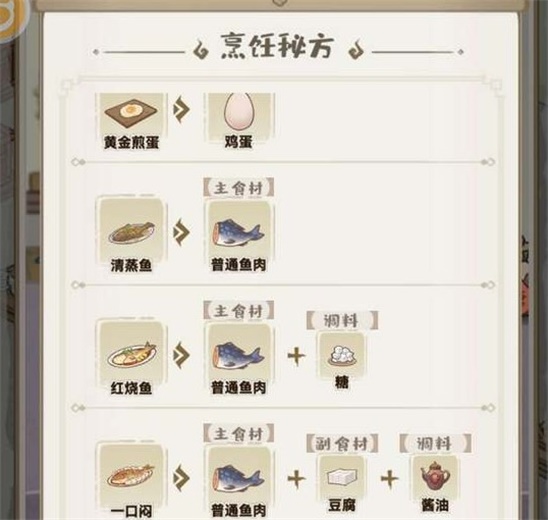This screenshot has height=520, width=548.
Task: Click the arrow chevron beside 红烧鱼
Action: (181, 355)
